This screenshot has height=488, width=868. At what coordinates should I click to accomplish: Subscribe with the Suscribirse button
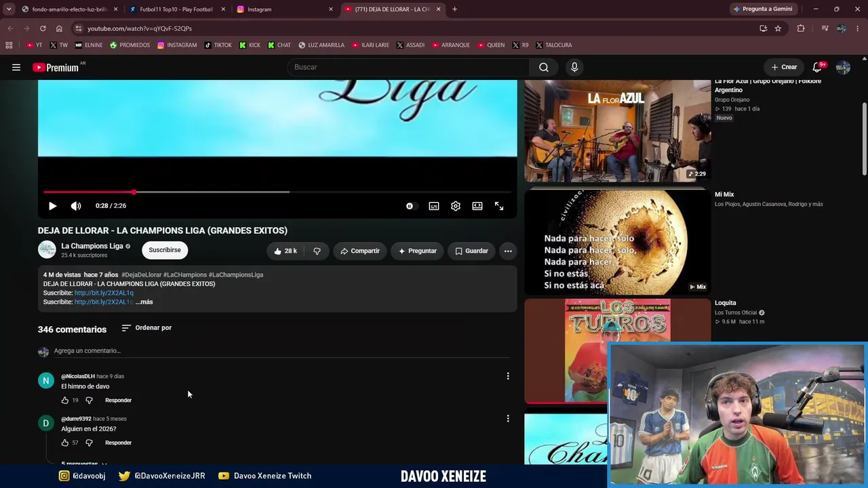click(165, 250)
